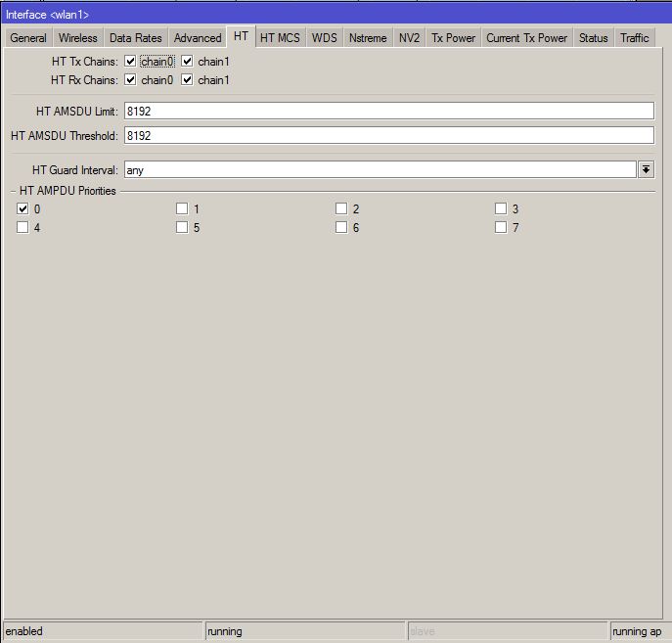The width and height of the screenshot is (672, 643).
Task: View the Current Tx Power tab
Action: pos(526,38)
